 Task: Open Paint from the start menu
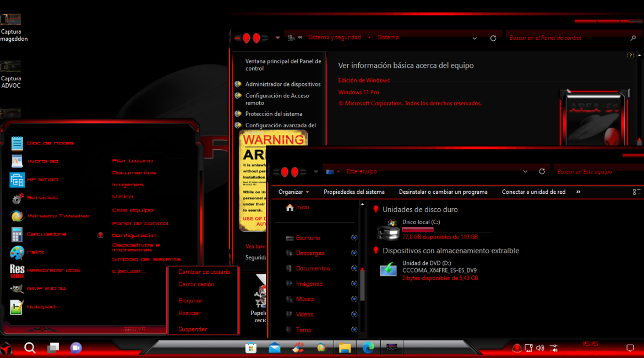pyautogui.click(x=35, y=252)
